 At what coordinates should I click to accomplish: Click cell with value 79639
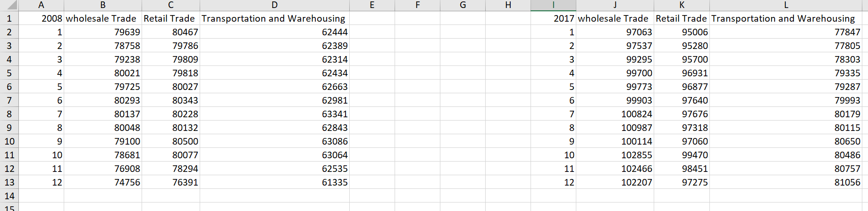[x=103, y=32]
